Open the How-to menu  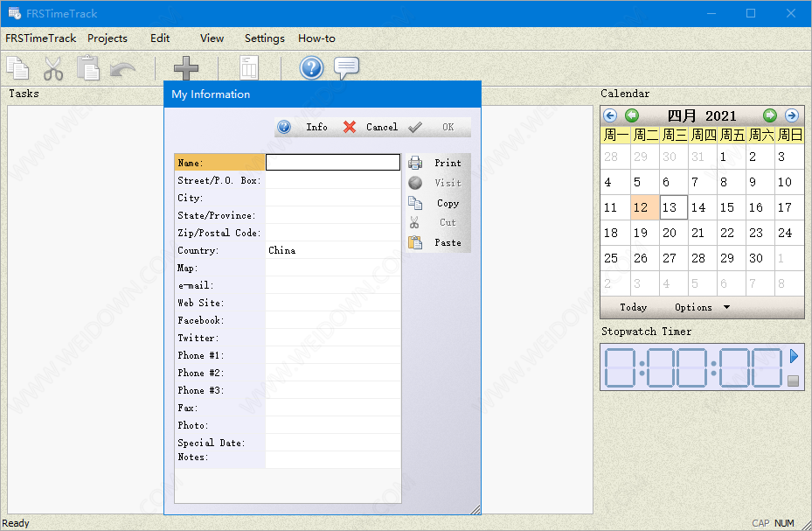(316, 38)
